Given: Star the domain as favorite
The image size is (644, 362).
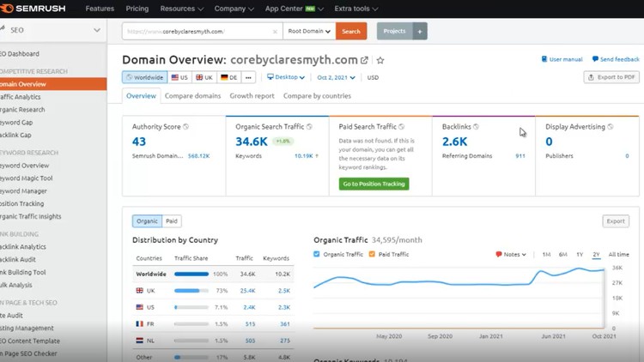Looking at the screenshot, I should (x=380, y=60).
